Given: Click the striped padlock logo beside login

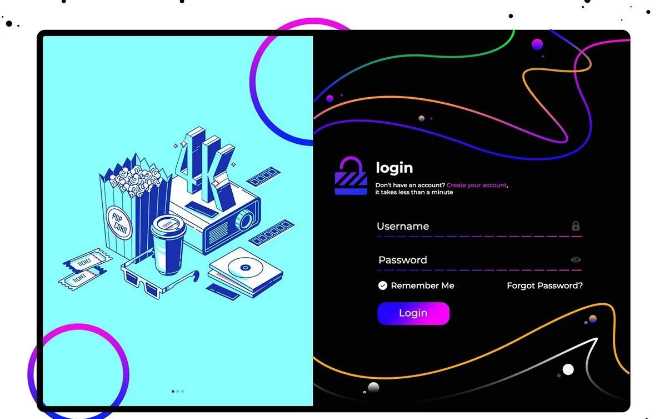Looking at the screenshot, I should [x=351, y=176].
